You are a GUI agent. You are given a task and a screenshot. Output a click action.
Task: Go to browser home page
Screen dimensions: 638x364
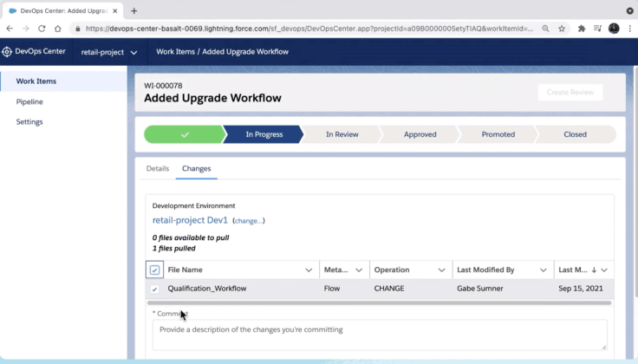click(58, 29)
